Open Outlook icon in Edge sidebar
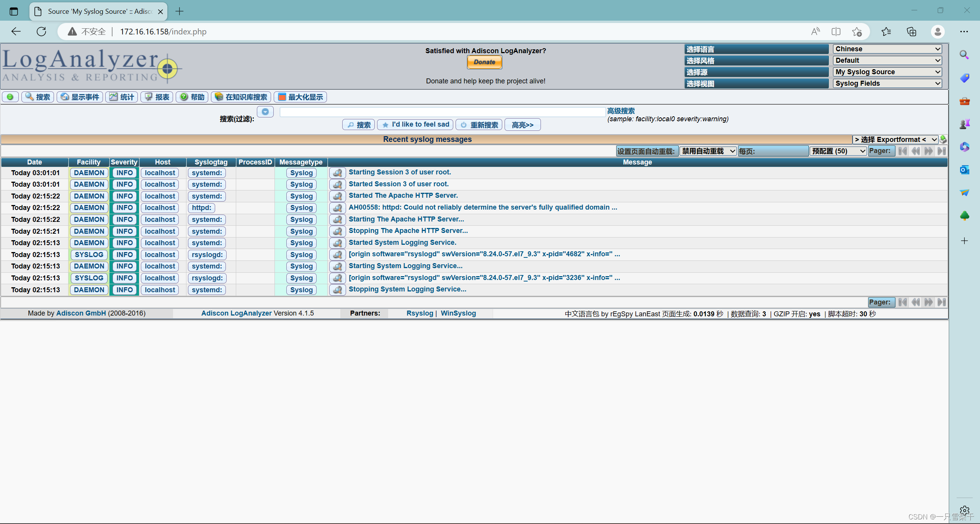Image resolution: width=980 pixels, height=524 pixels. tap(964, 169)
